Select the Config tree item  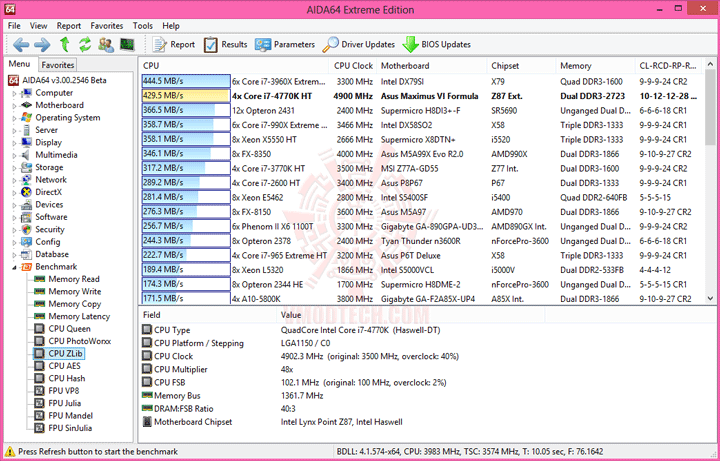pyautogui.click(x=48, y=242)
